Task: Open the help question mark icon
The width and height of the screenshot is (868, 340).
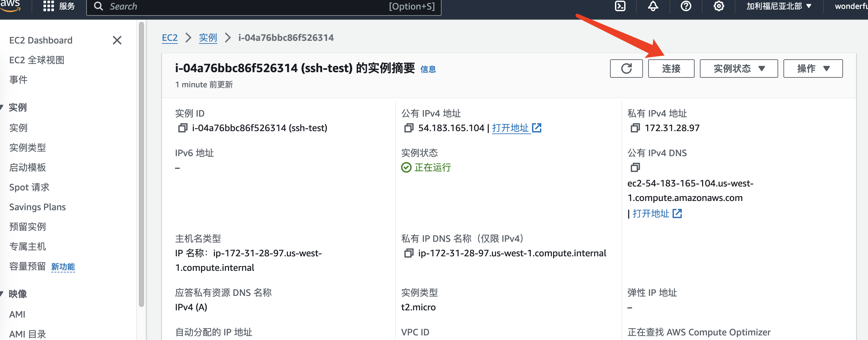Action: point(686,6)
